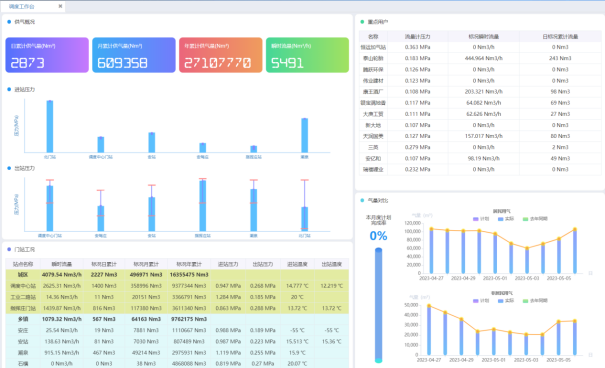The height and width of the screenshot is (368, 605).
Task: Toggle purple 计划 legend in upper gas chart
Action: pyautogui.click(x=481, y=219)
